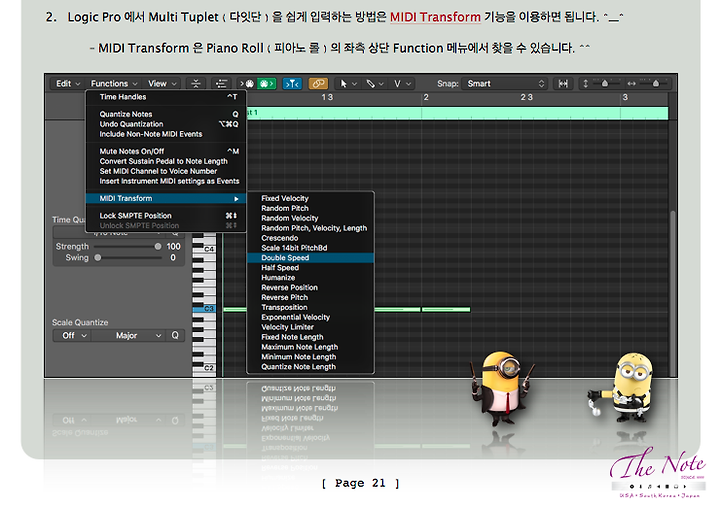Choose Insert Instrument MIDI settings as Events
The height and width of the screenshot is (506, 720).
click(x=166, y=181)
